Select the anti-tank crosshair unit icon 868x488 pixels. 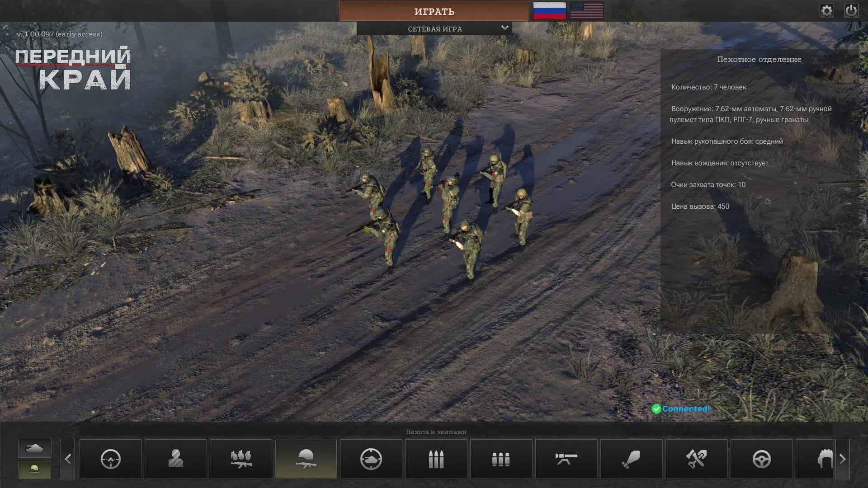[371, 459]
